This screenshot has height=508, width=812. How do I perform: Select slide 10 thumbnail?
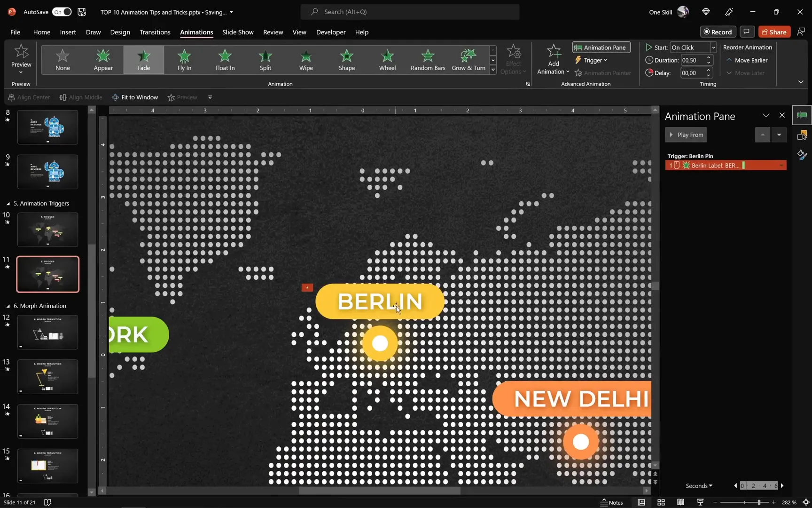click(x=47, y=230)
